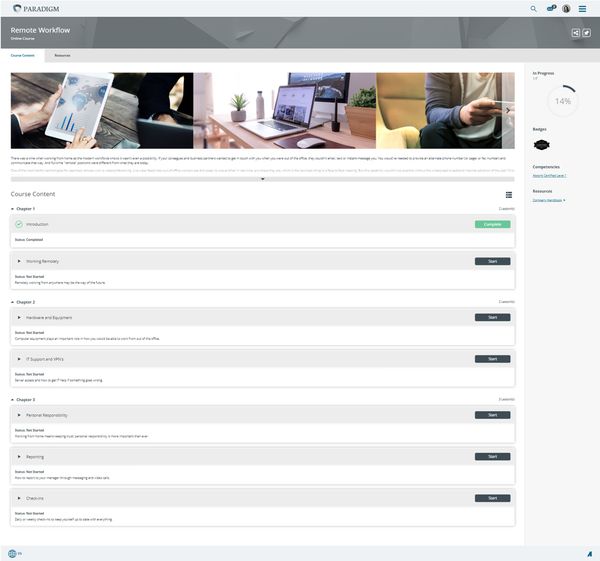Start the Hardware and Equipment lesson
Screen dimensions: 600x561
click(x=492, y=317)
